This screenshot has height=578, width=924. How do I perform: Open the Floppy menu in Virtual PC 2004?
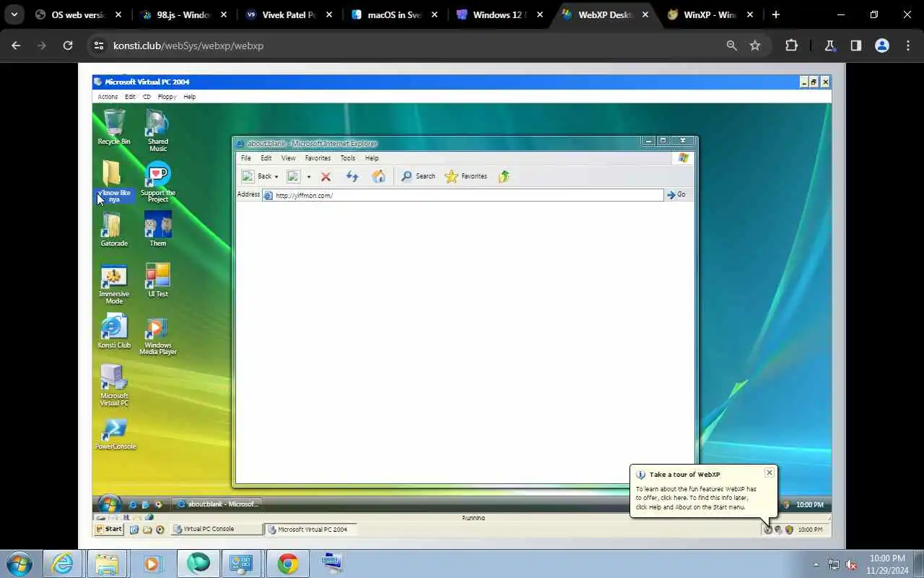[167, 97]
